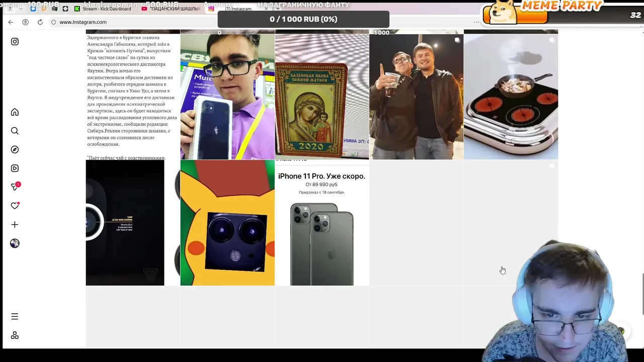Close the Instagram browser tab
This screenshot has width=644, height=362.
point(266,9)
